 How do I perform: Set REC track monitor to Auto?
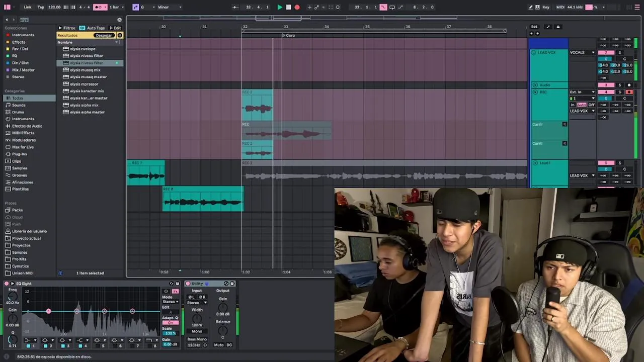tap(582, 105)
